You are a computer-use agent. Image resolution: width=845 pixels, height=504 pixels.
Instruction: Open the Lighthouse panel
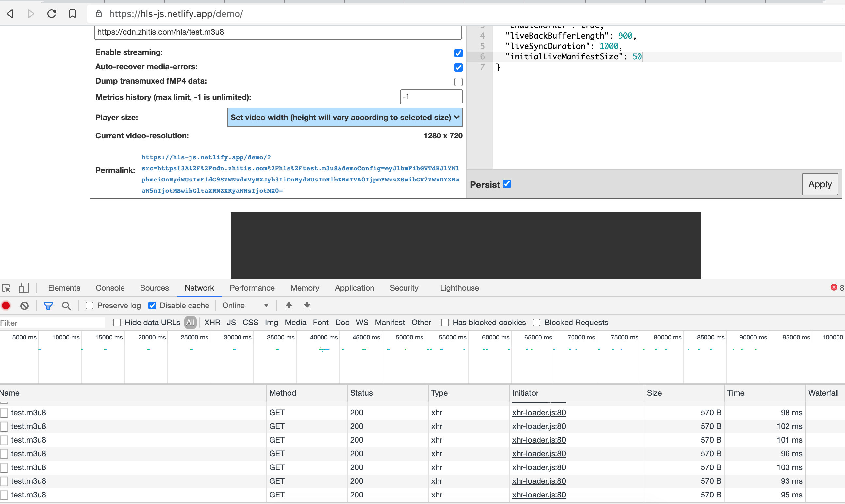click(459, 288)
